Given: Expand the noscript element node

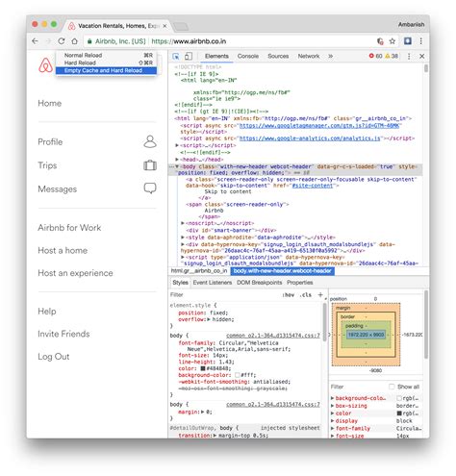Looking at the screenshot, I should click(x=183, y=223).
